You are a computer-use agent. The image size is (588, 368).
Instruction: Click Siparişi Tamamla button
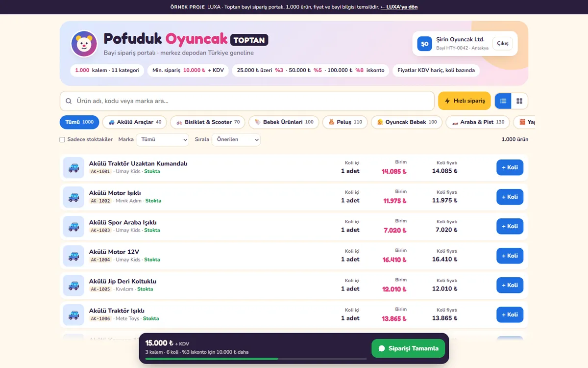pyautogui.click(x=408, y=348)
